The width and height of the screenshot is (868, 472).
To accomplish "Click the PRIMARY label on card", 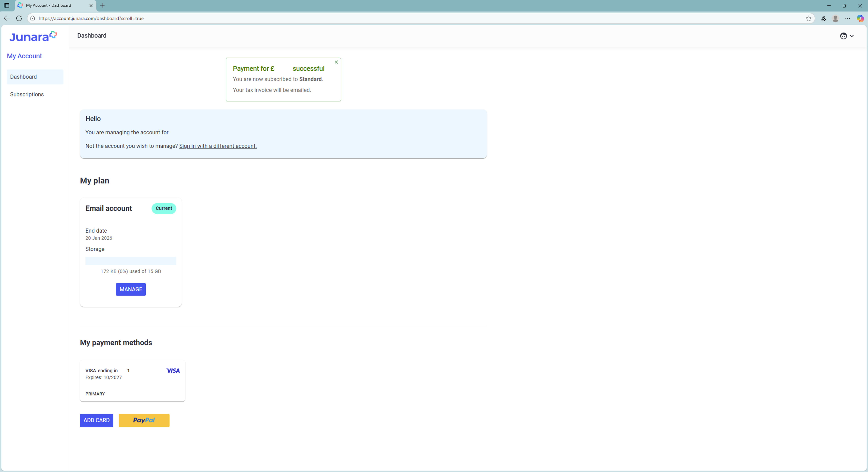I will click(x=95, y=394).
